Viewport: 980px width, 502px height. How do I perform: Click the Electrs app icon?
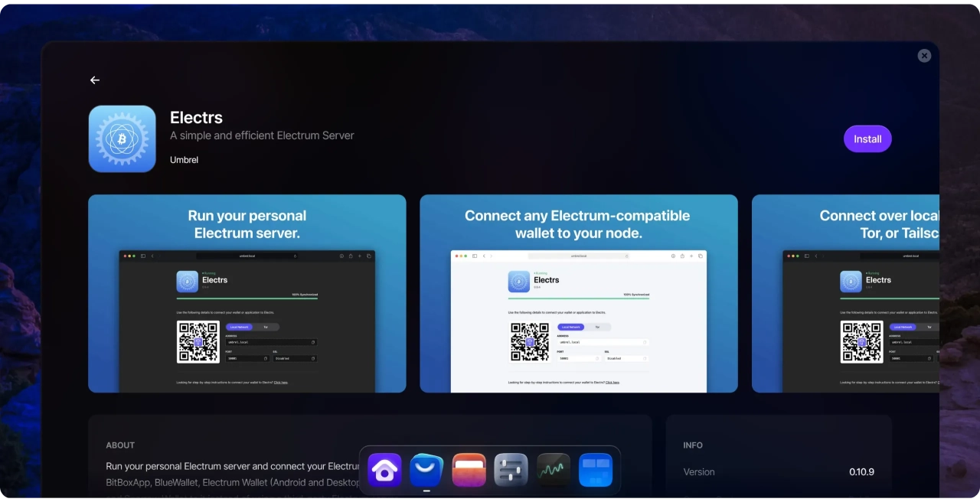[x=122, y=139]
